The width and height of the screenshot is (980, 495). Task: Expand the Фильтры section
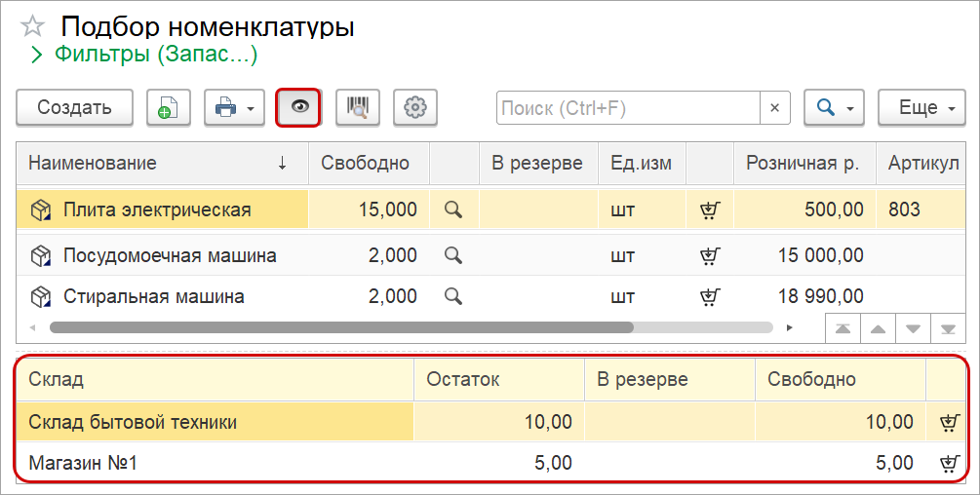[37, 56]
